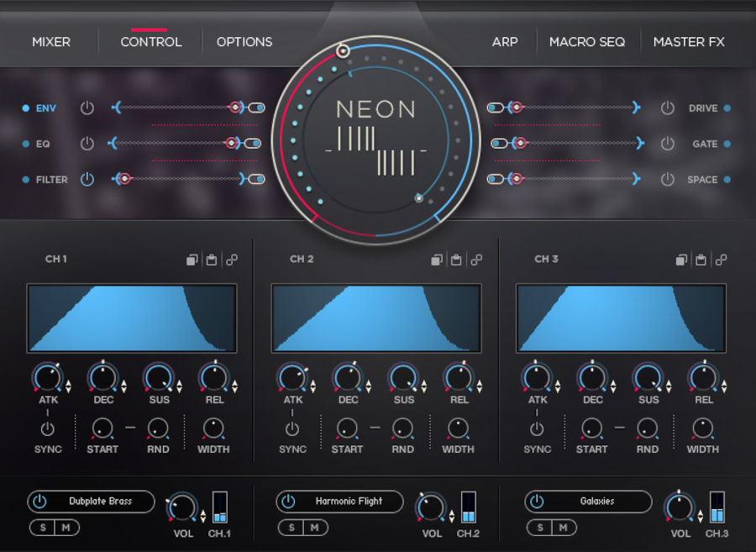Screen dimensions: 756x552
Task: Click the ENV macro slider handle
Action: click(236, 108)
